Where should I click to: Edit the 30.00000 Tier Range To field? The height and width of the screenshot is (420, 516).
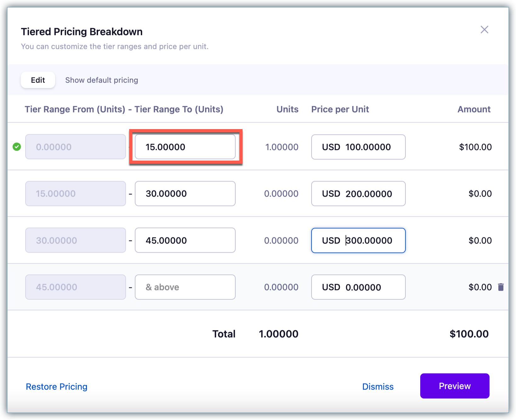pos(185,194)
